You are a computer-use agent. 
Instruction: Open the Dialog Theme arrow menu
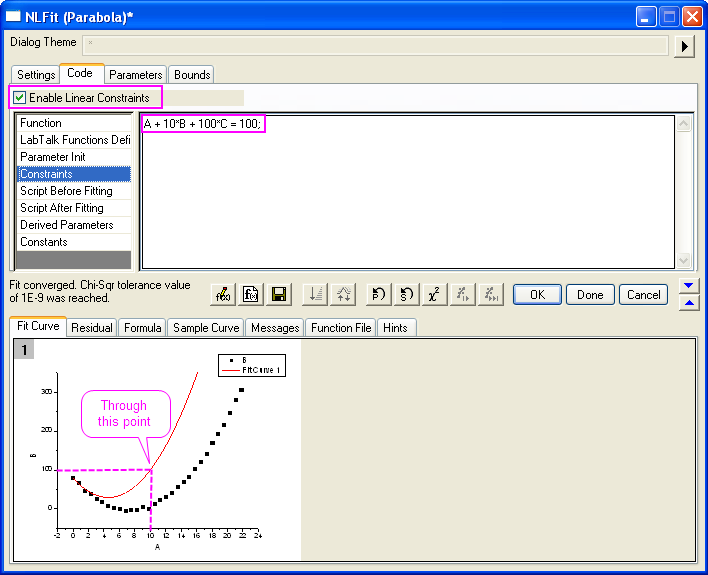point(685,46)
